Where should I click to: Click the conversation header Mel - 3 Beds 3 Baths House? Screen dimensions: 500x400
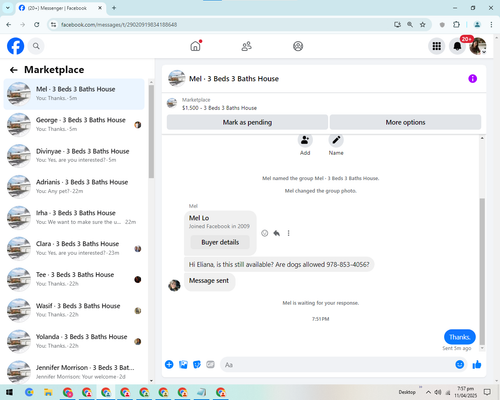point(234,79)
